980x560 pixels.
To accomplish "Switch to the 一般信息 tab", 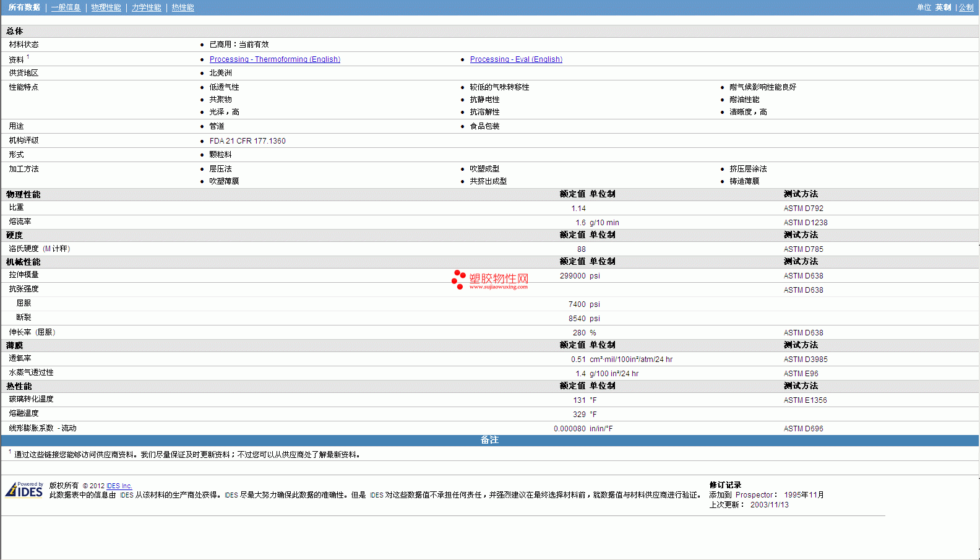I will (x=66, y=7).
